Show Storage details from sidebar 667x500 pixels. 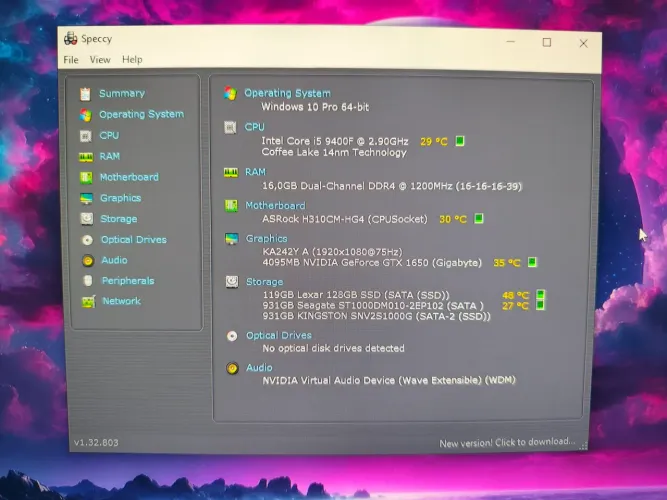119,219
